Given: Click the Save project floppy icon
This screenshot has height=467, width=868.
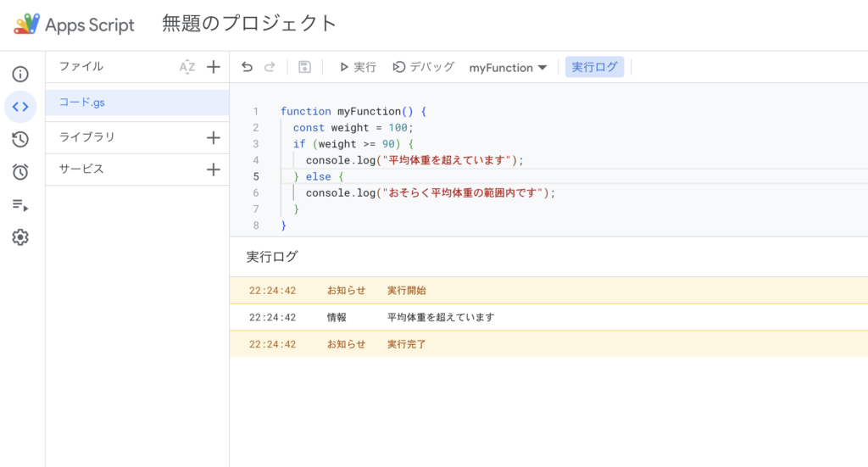Looking at the screenshot, I should coord(305,67).
